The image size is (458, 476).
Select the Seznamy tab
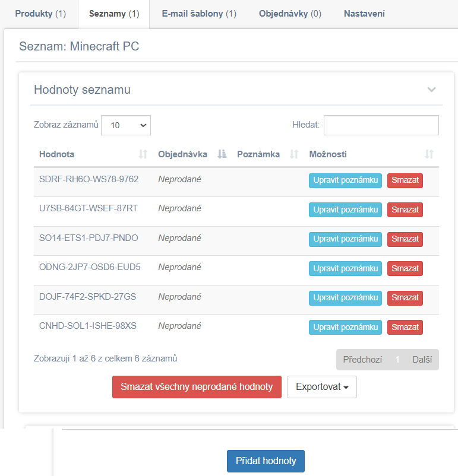[x=114, y=14]
